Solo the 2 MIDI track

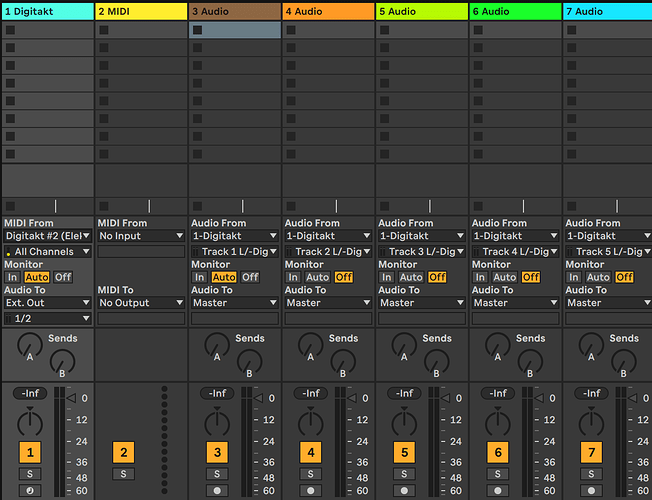pyautogui.click(x=123, y=474)
